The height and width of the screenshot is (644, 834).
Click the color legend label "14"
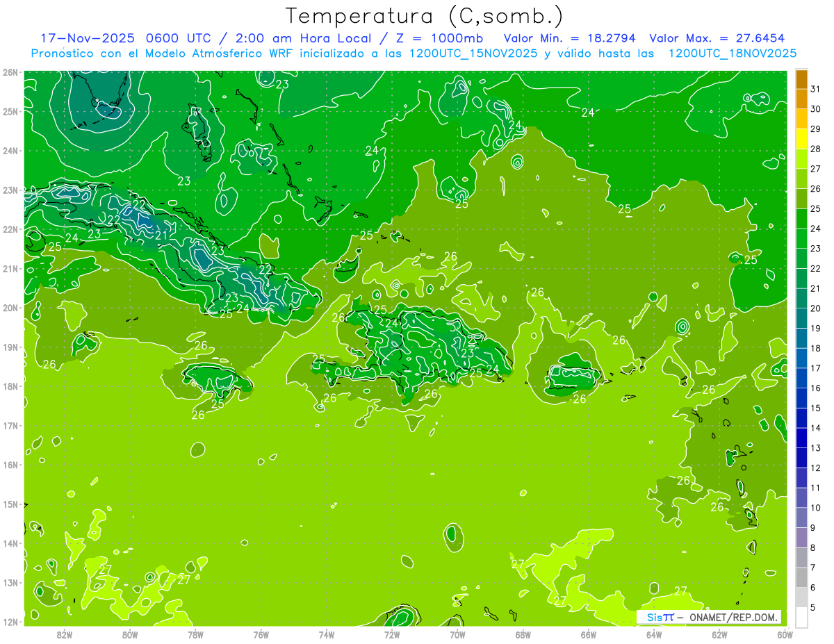click(816, 428)
